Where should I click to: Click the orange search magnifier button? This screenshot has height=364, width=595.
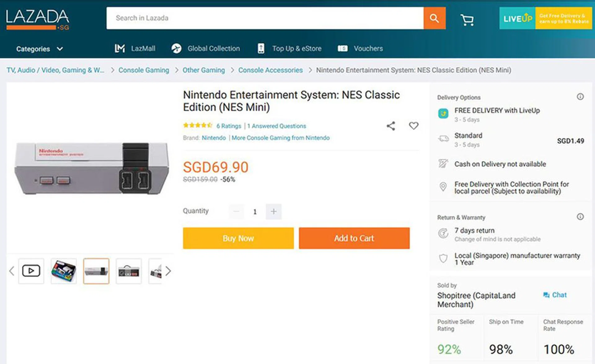click(434, 18)
